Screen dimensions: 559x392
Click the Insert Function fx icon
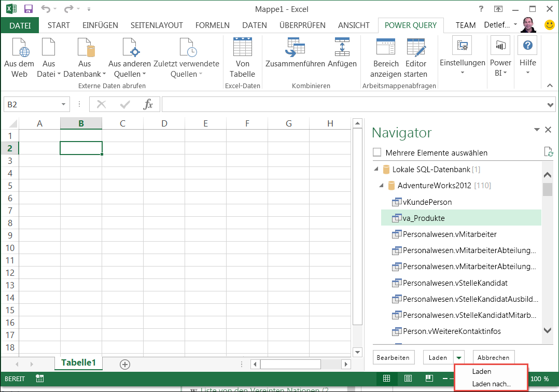(148, 104)
